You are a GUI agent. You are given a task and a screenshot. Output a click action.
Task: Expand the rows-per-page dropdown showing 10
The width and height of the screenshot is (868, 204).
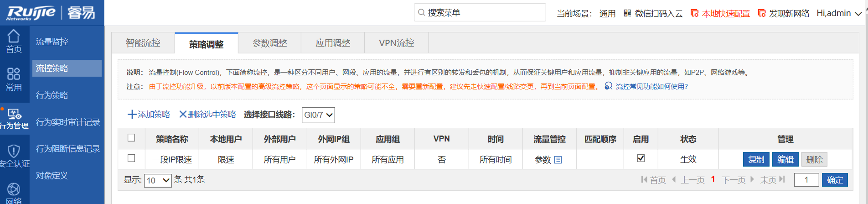click(x=157, y=180)
